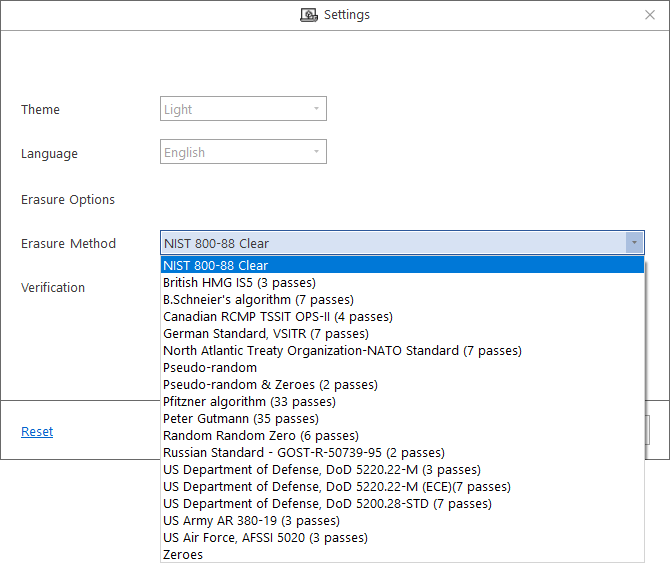Click the Erasure Method label
The image size is (670, 563).
click(x=68, y=243)
